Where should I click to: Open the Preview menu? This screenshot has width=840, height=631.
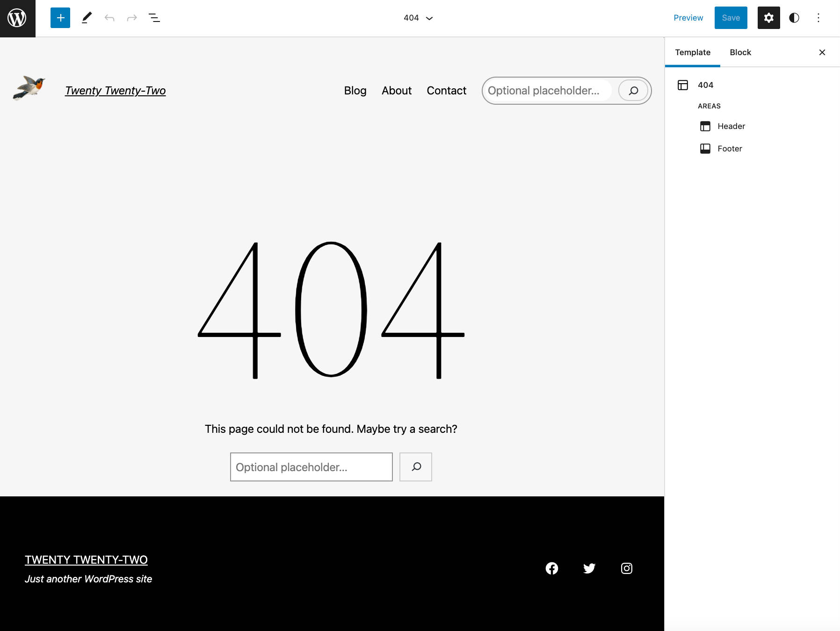(x=688, y=18)
